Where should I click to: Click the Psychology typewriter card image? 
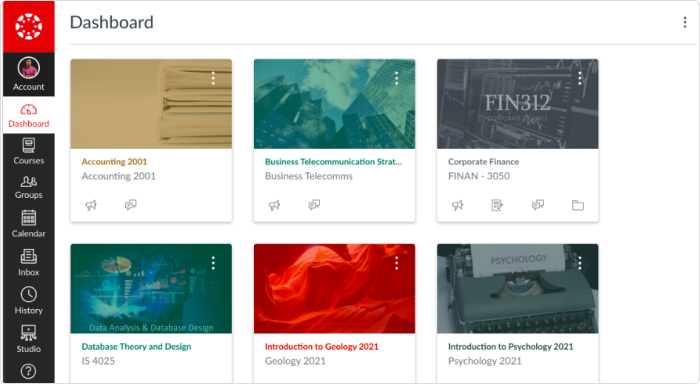[517, 288]
